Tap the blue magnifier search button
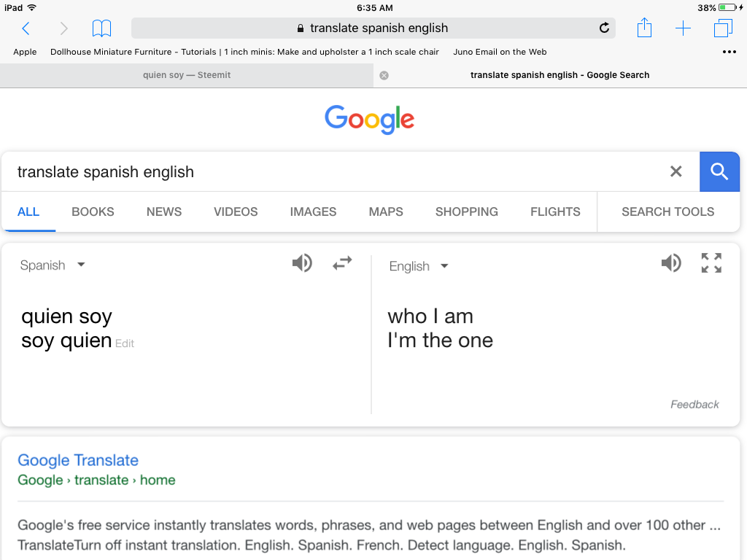The width and height of the screenshot is (747, 560). (x=719, y=171)
